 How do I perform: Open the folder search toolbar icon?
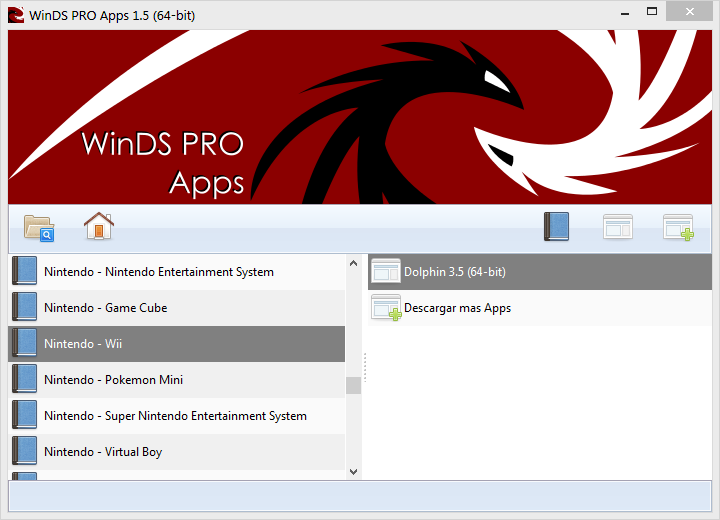[39, 228]
